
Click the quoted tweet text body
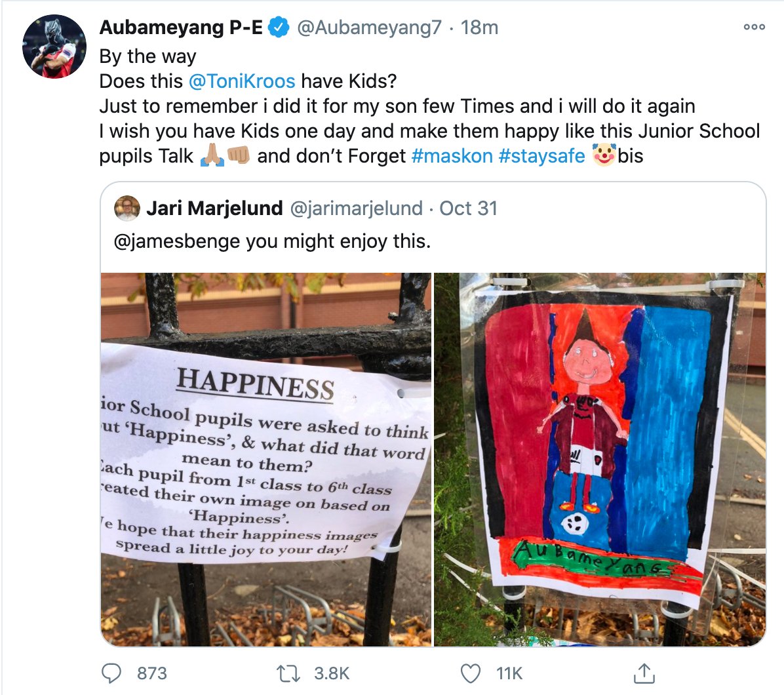pos(272,241)
